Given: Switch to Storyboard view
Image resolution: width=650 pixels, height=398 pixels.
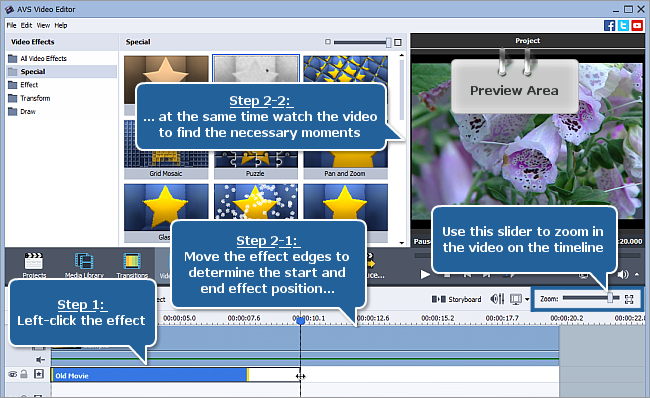Looking at the screenshot, I should coord(456,299).
